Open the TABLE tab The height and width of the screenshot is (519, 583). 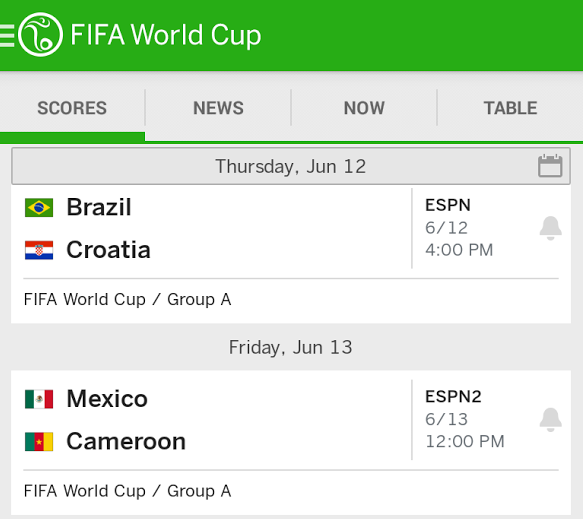(510, 108)
